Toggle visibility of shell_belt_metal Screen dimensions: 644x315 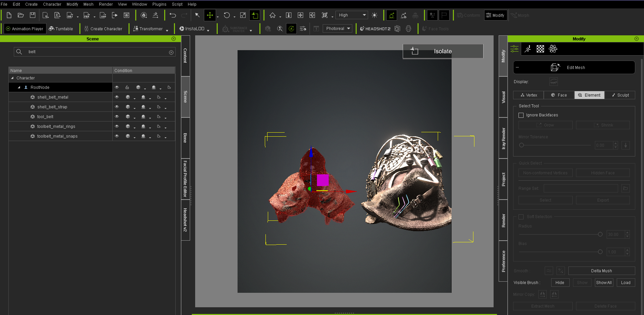pos(117,97)
